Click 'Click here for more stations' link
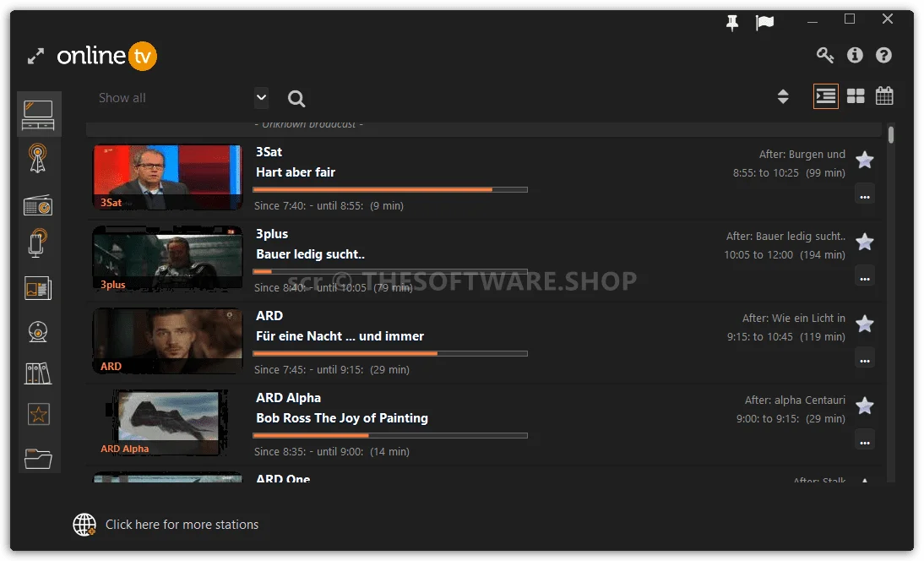924x561 pixels. [x=182, y=525]
